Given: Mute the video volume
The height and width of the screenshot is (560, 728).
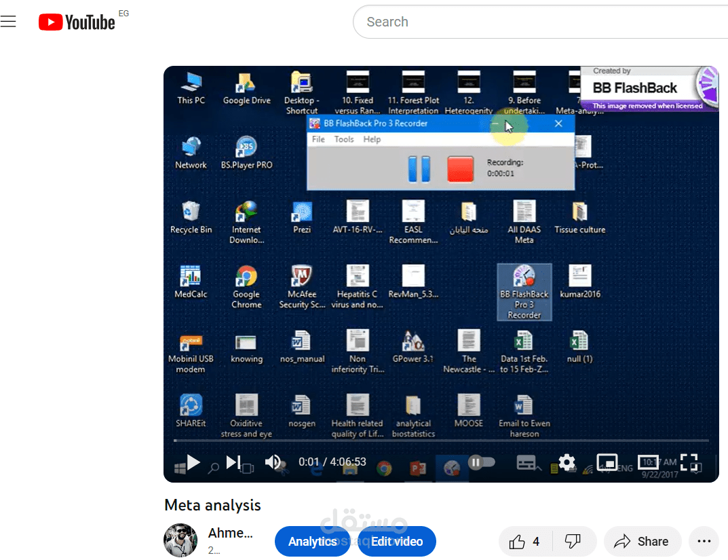Looking at the screenshot, I should click(273, 462).
